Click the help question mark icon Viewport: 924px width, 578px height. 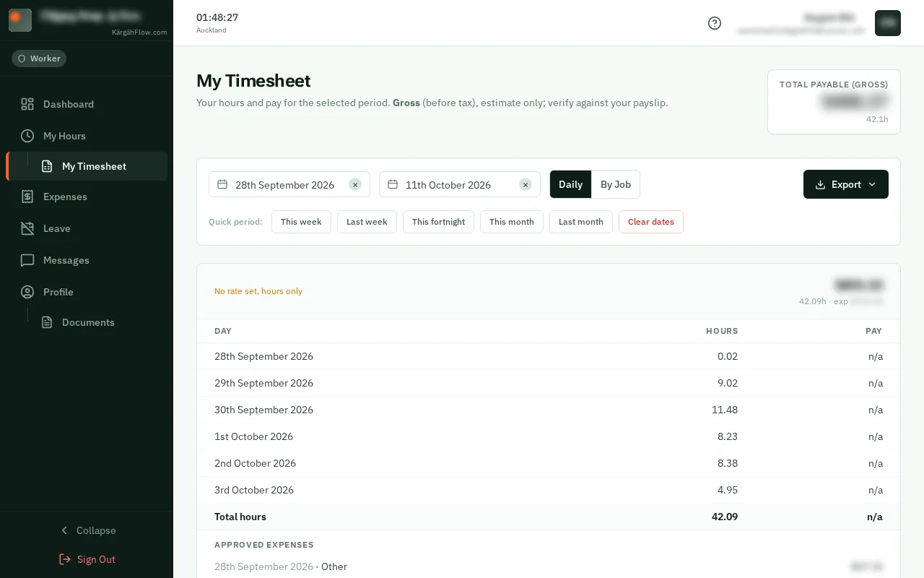click(715, 23)
